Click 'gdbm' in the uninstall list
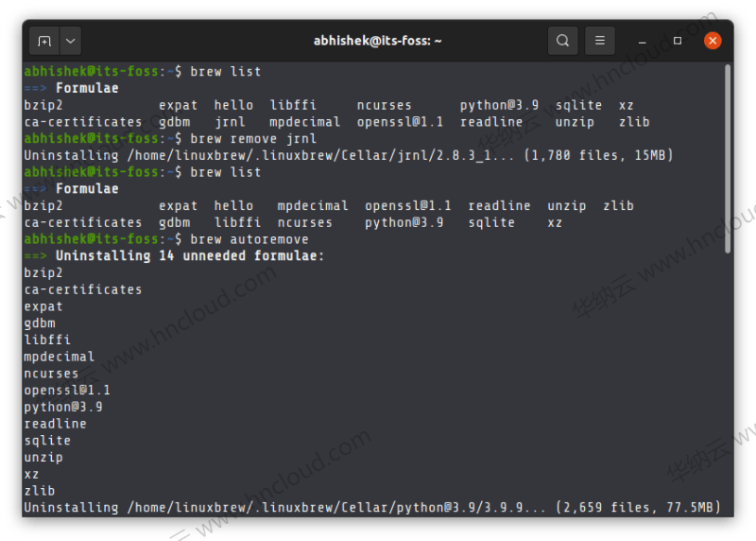 (40, 323)
